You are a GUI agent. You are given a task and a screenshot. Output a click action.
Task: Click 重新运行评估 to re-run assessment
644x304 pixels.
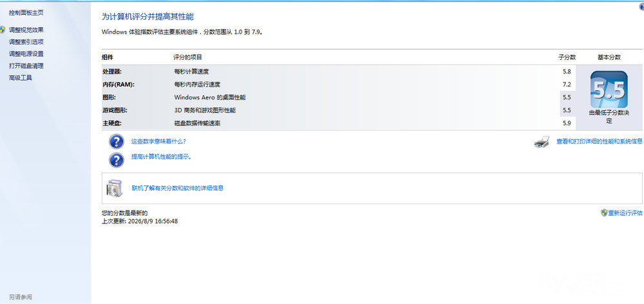tap(625, 213)
